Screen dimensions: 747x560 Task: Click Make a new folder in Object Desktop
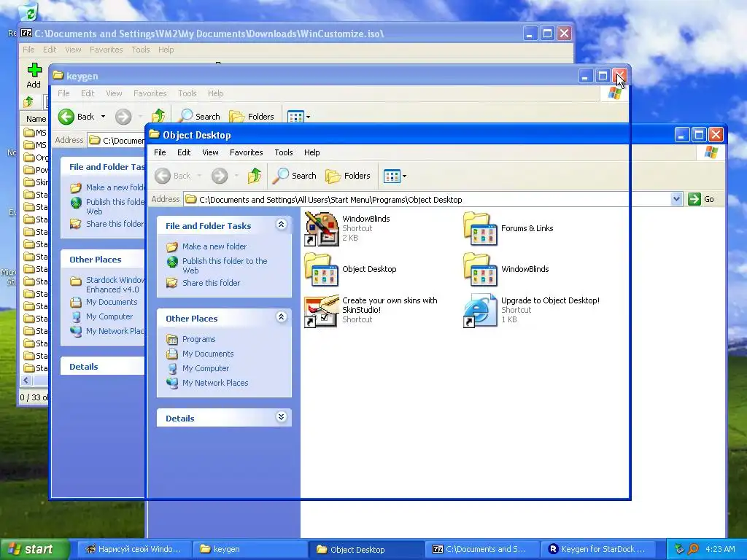click(x=214, y=246)
